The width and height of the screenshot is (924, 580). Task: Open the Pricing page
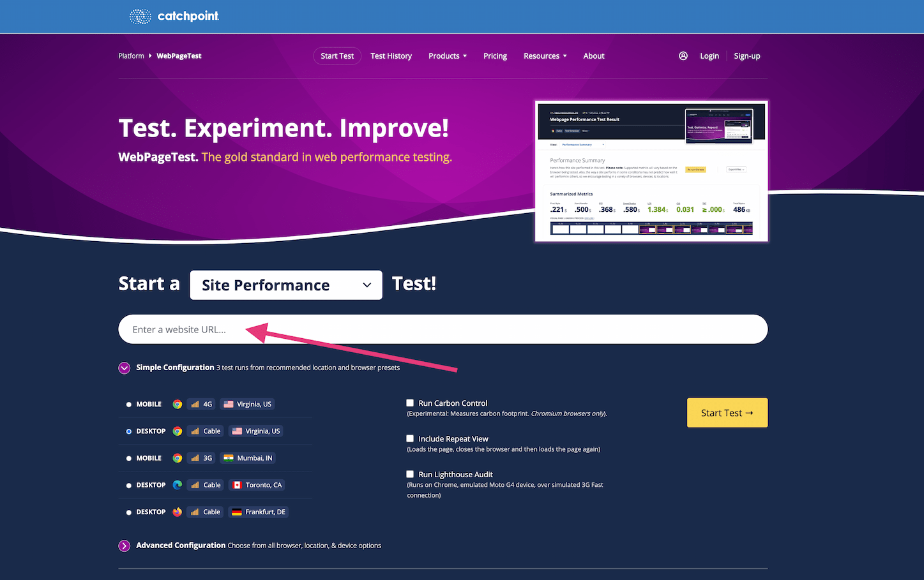point(495,56)
